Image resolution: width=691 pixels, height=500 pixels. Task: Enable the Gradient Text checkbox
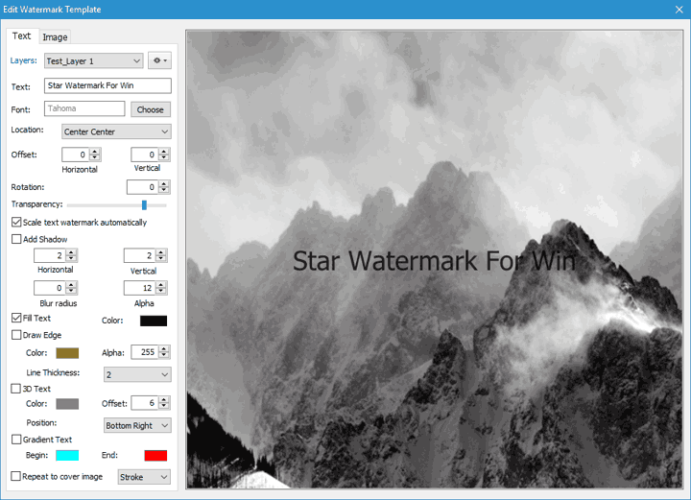coord(16,439)
